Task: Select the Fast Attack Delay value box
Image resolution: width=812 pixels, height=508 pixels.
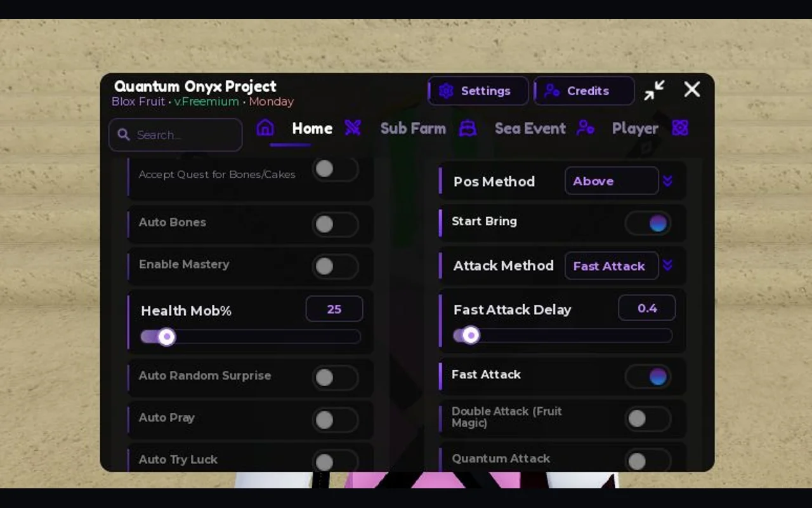Action: [647, 308]
